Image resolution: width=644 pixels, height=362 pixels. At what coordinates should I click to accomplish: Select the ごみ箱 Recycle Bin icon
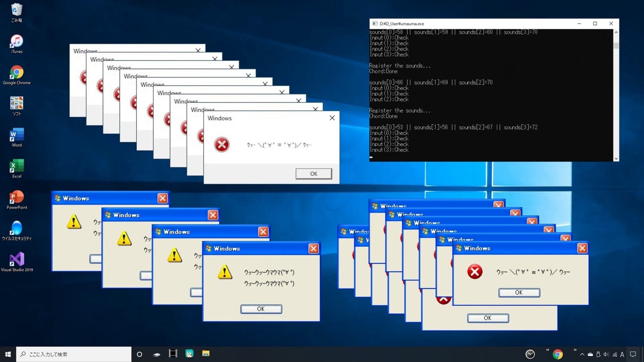[17, 11]
